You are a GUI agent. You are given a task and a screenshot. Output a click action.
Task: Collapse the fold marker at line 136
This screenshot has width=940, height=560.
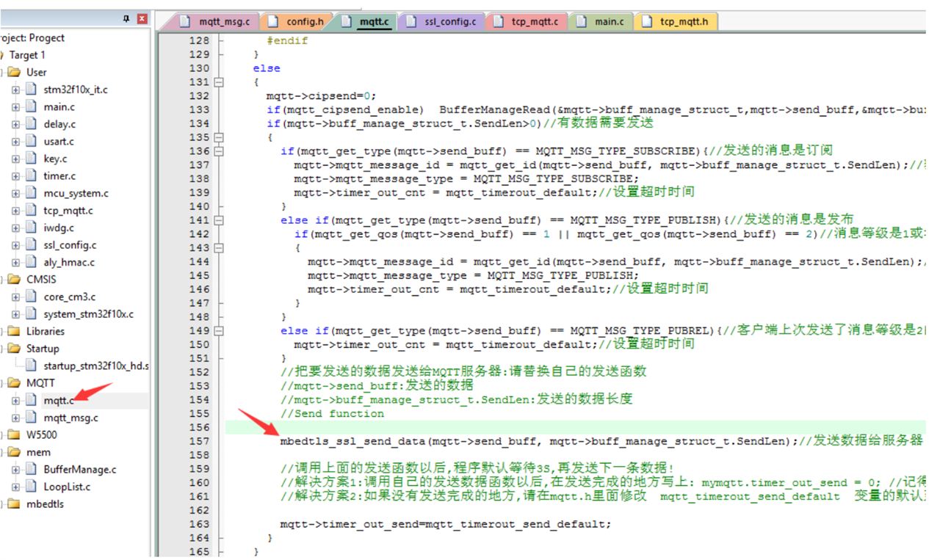point(218,151)
